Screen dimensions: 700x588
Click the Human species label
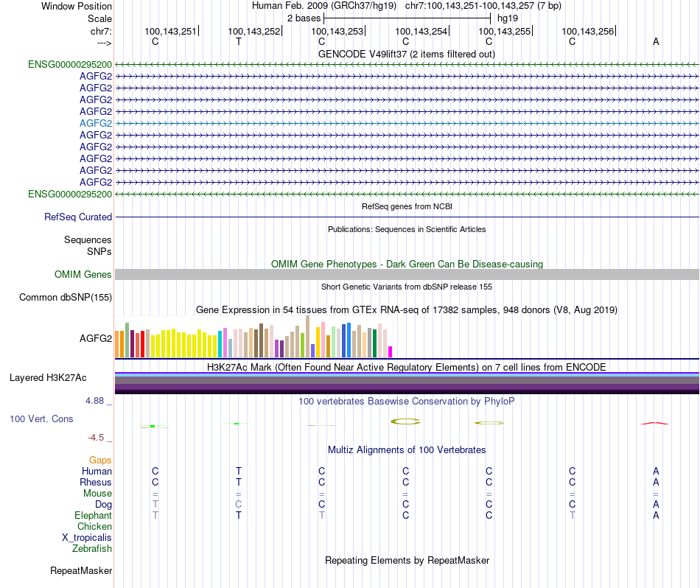pos(97,471)
